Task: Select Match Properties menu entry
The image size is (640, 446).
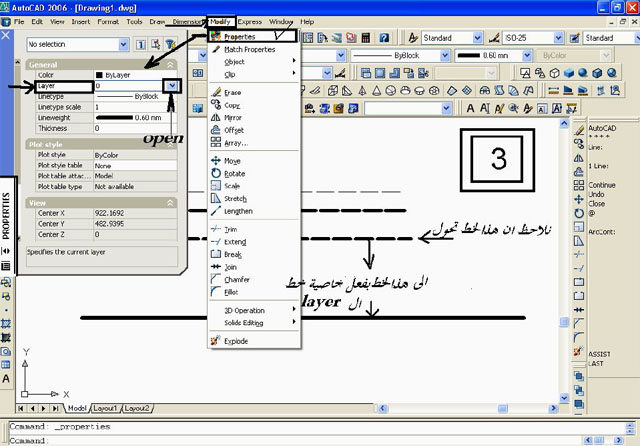Action: pyautogui.click(x=249, y=49)
